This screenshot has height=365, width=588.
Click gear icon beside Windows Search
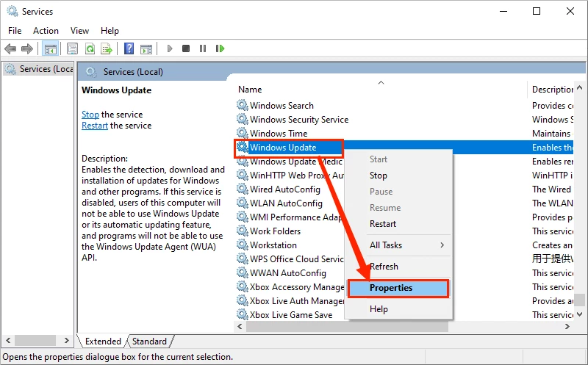(x=243, y=105)
